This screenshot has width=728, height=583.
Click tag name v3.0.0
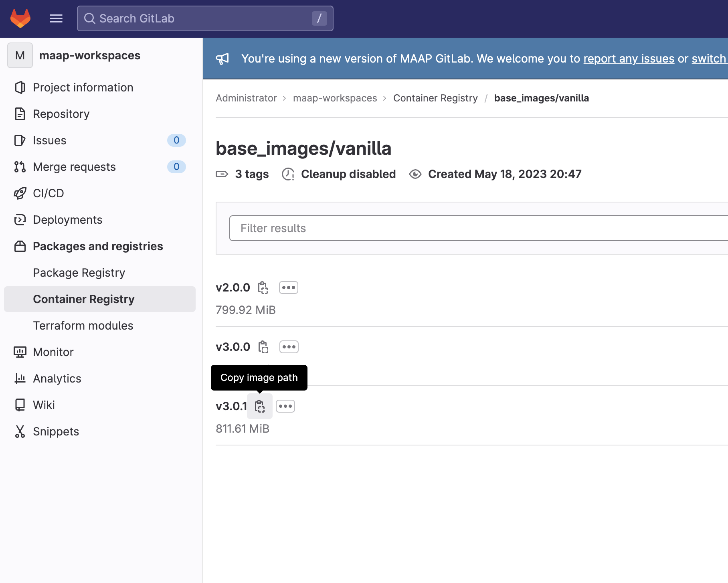(x=233, y=347)
